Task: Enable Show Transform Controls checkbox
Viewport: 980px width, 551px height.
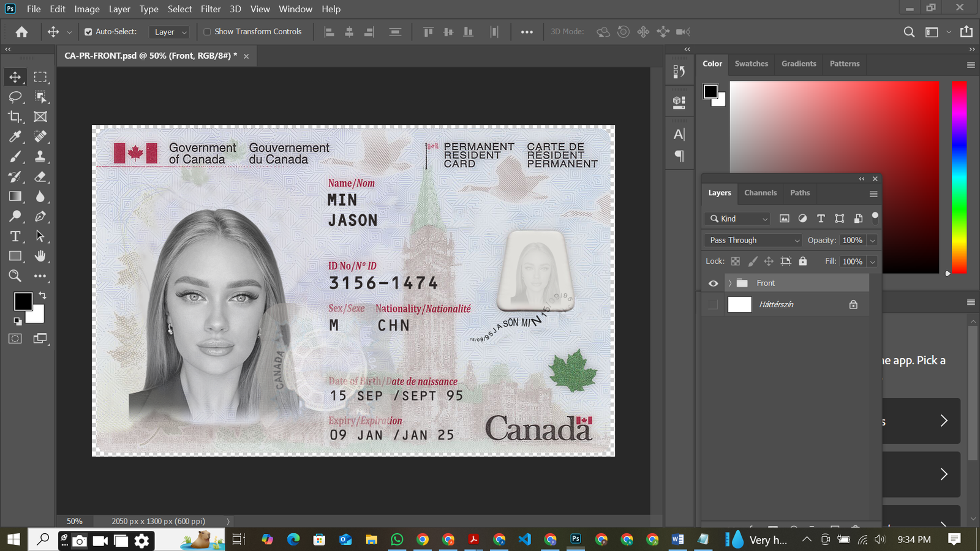Action: [207, 32]
